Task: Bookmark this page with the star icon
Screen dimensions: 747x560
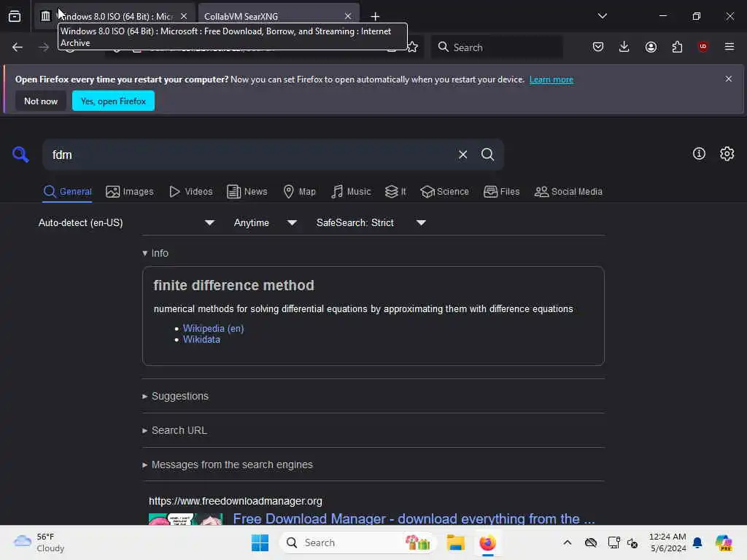Action: click(x=413, y=47)
